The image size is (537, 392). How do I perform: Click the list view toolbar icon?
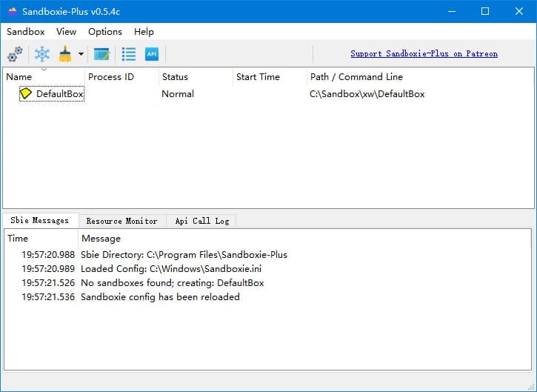pos(129,54)
